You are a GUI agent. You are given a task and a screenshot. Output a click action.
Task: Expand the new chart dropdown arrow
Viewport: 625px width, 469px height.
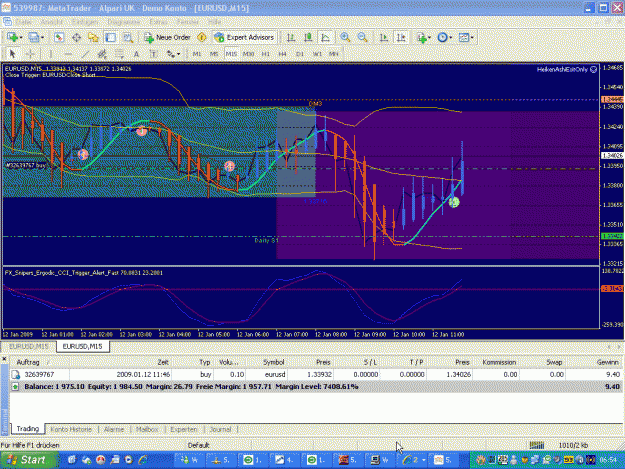21,38
